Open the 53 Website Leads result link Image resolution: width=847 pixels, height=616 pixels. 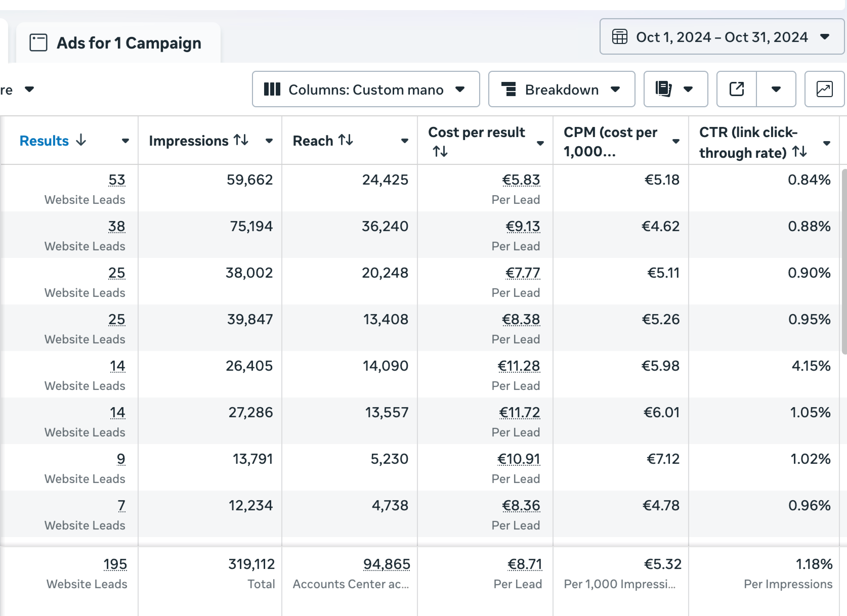pos(117,180)
